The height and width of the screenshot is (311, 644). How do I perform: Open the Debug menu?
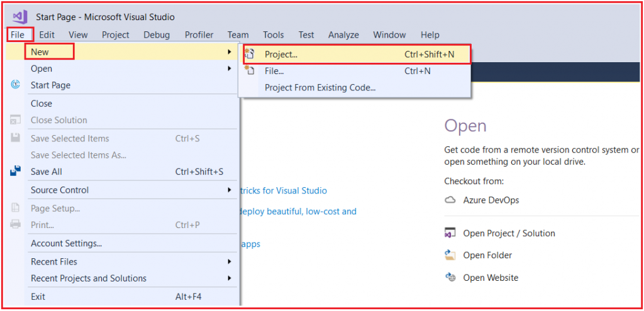click(157, 35)
